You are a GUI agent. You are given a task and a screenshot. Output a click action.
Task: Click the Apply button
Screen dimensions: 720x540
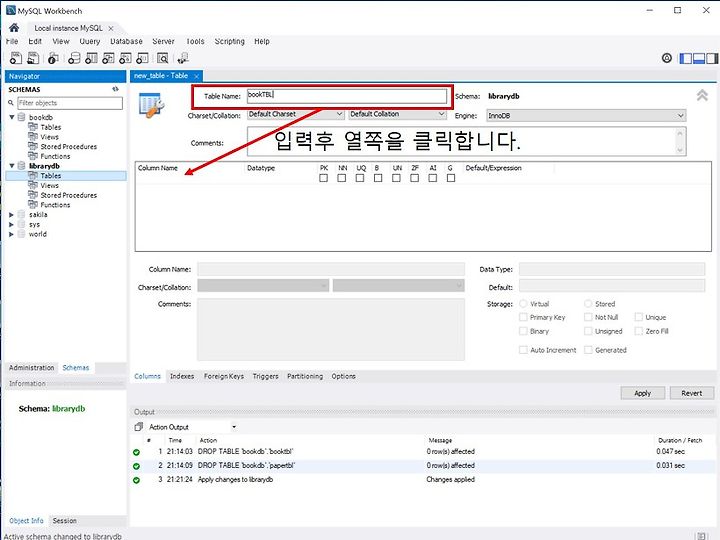coord(642,393)
